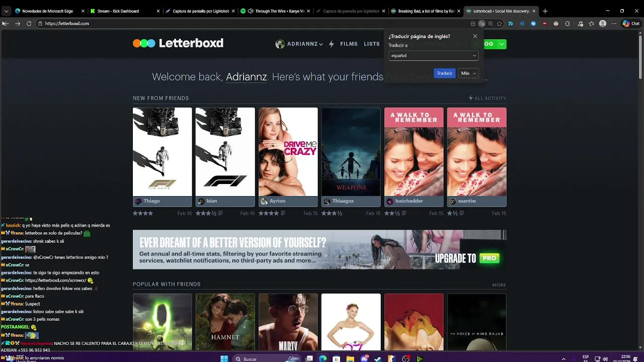Open the uBlock Origin extension icon

pos(544,24)
